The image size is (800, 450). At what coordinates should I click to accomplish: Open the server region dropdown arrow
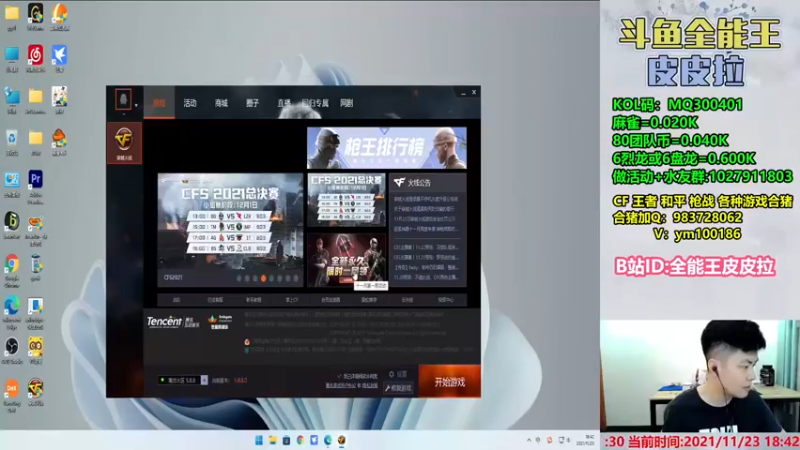(x=204, y=380)
